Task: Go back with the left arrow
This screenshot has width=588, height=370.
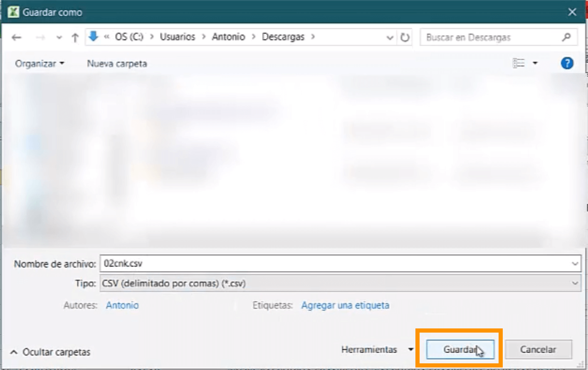Action: tap(17, 38)
